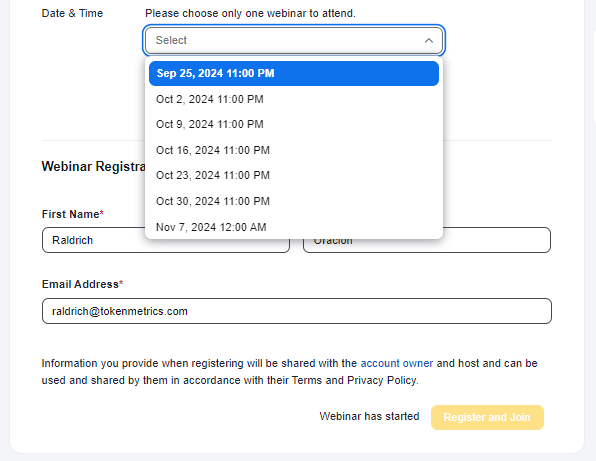Collapse the Date & Time select dropdown

pyautogui.click(x=293, y=40)
